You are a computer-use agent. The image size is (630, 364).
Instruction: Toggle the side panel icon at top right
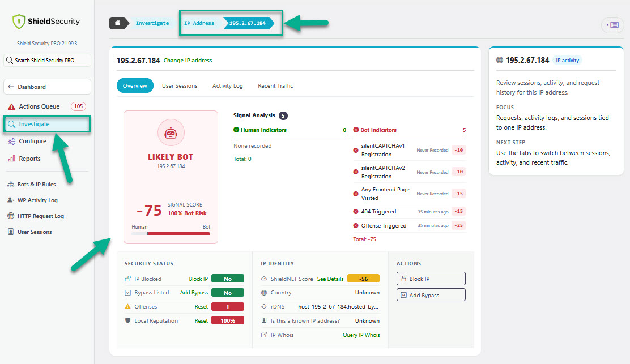coord(612,25)
